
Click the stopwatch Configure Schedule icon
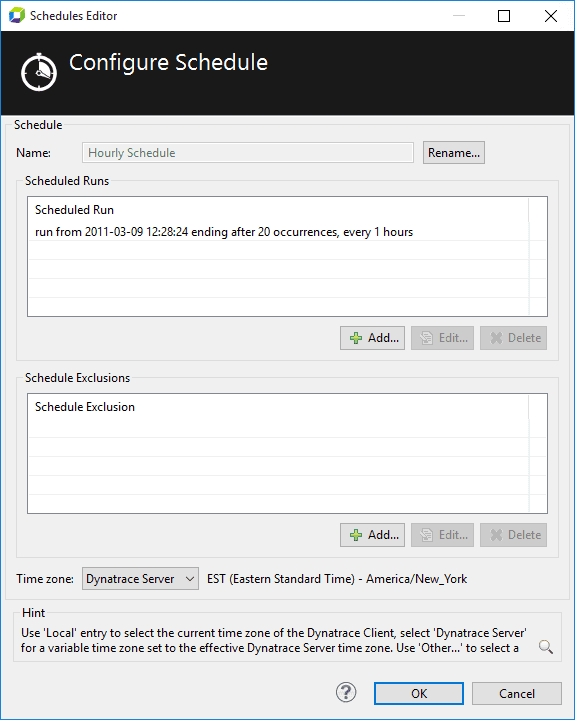click(39, 72)
